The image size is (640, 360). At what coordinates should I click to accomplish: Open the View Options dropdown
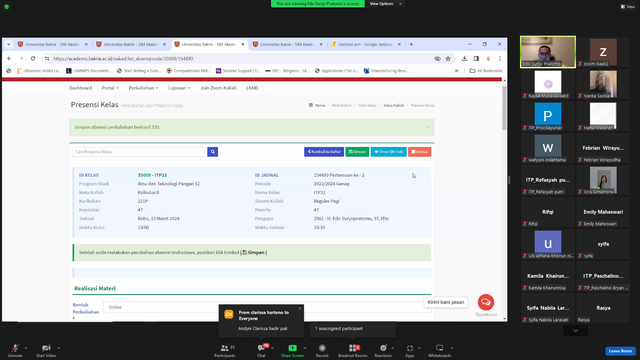[385, 4]
